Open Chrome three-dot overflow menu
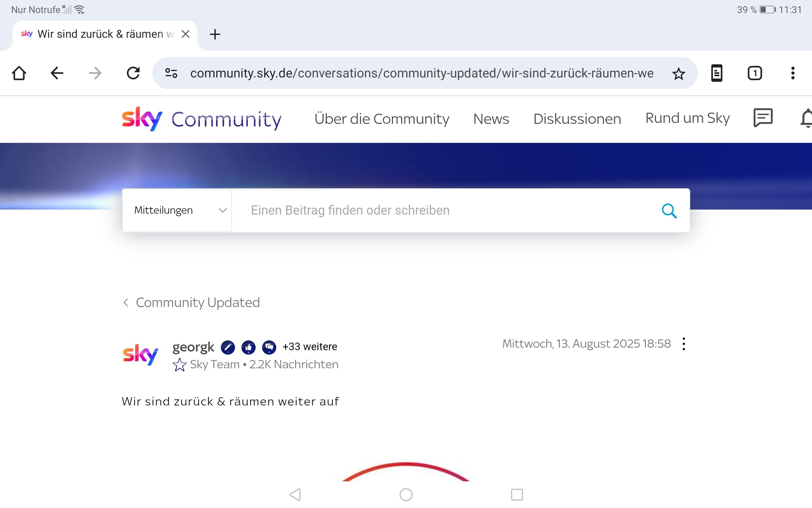The height and width of the screenshot is (508, 812). coord(793,73)
